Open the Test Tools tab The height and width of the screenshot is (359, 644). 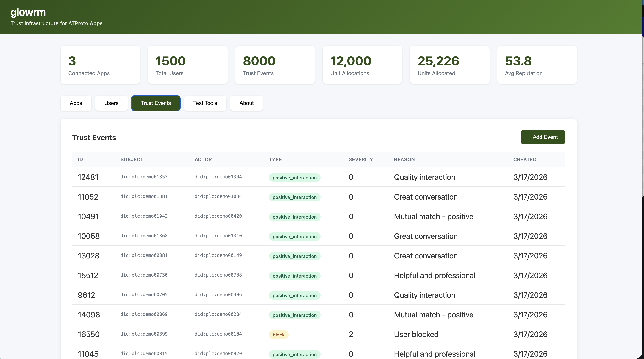pyautogui.click(x=205, y=103)
